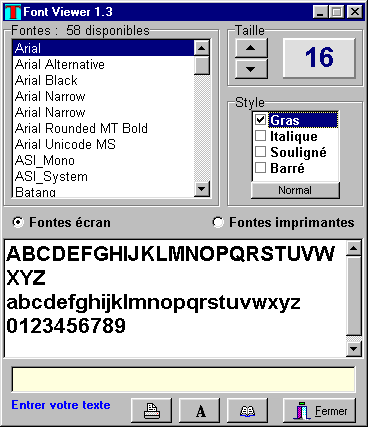Screen dimensions: 368x427
Task: Close the app with Fermer button
Action: (x=319, y=410)
